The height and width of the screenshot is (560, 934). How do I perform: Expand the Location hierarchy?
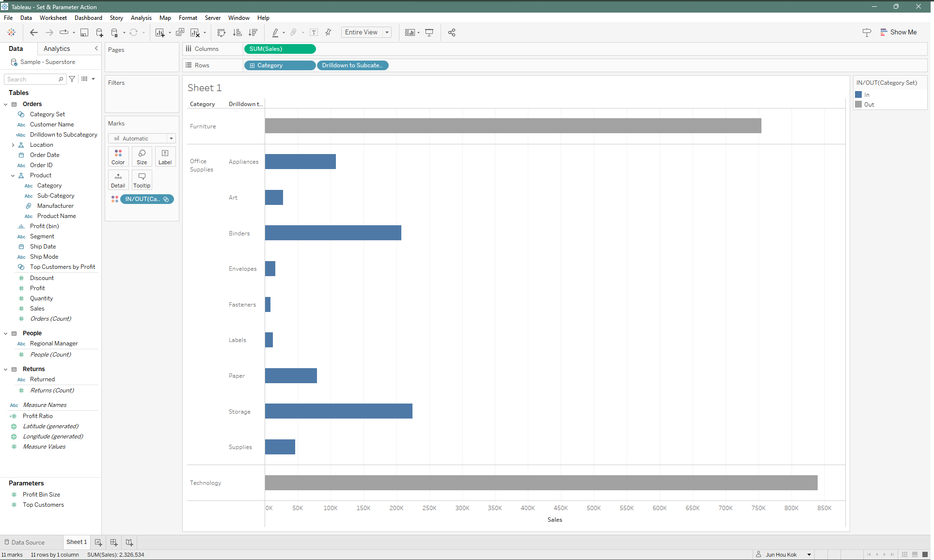pos(13,145)
